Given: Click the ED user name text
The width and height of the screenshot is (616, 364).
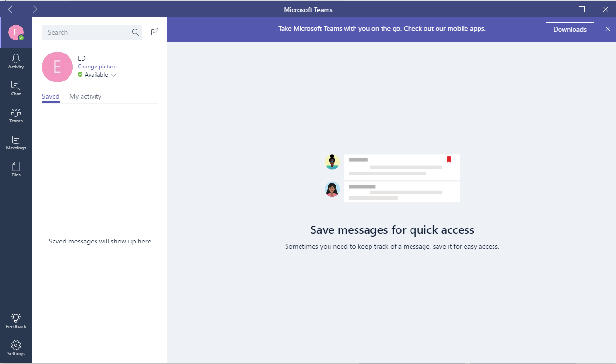Looking at the screenshot, I should [x=82, y=58].
